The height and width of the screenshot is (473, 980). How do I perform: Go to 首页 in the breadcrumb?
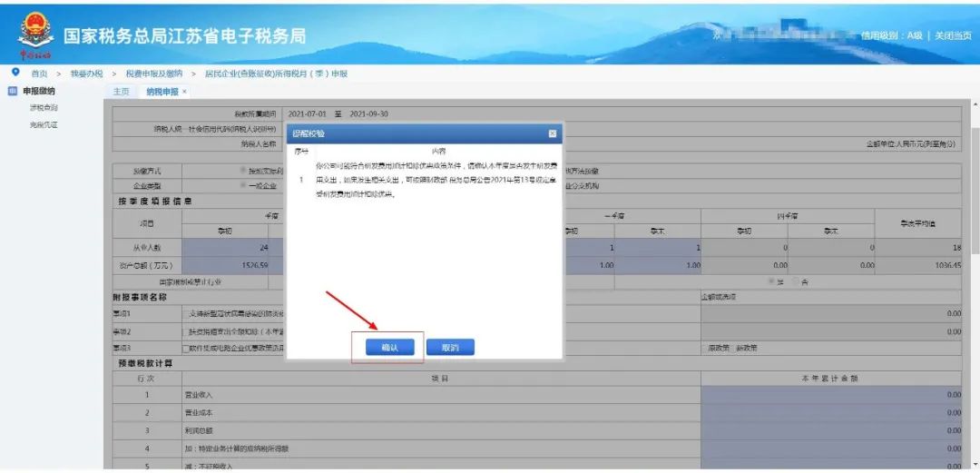pos(39,74)
